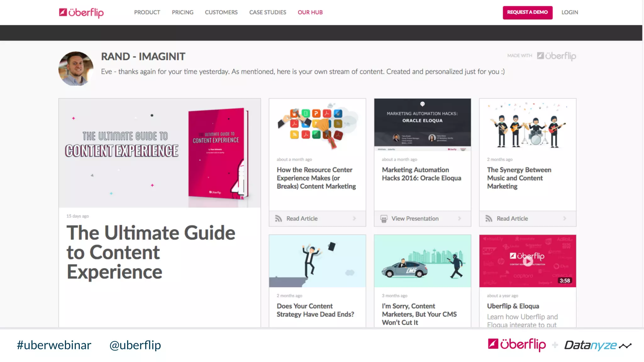
Task: Open the Oracle Eloqua presentation thumbnail
Action: pos(422,125)
